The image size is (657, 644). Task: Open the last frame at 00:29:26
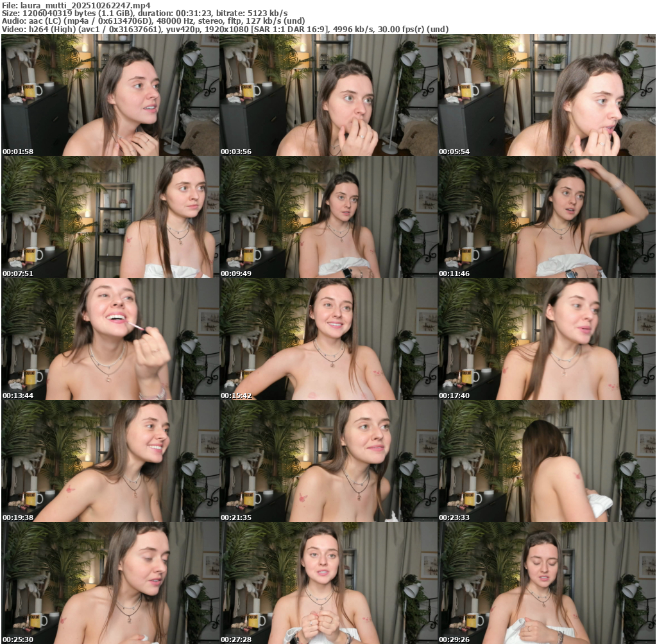coord(547,583)
